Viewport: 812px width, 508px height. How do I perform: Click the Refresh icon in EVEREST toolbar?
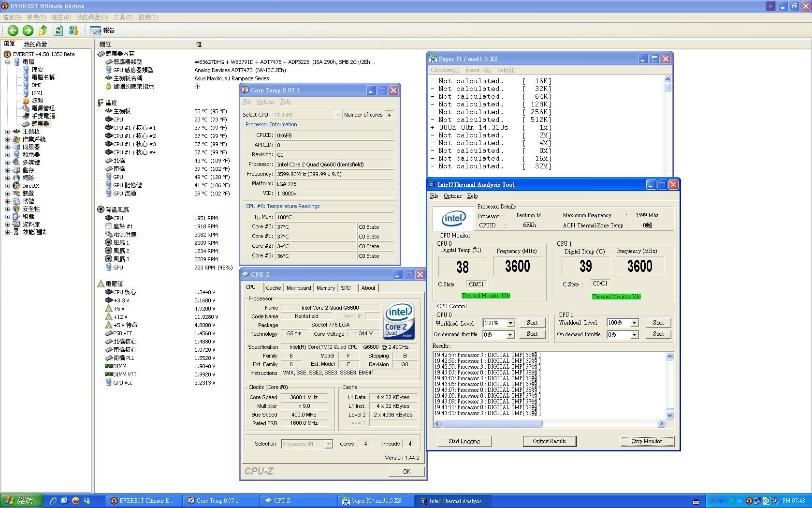tap(58, 30)
